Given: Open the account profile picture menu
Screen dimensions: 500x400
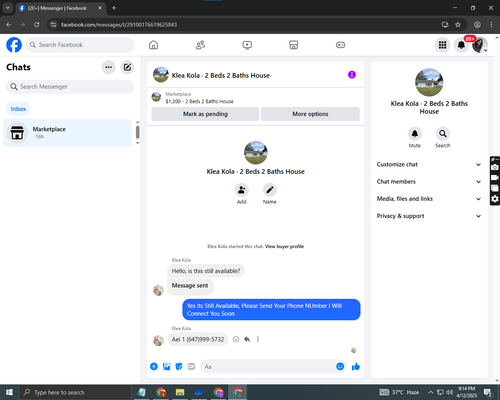Looking at the screenshot, I should pos(480,45).
